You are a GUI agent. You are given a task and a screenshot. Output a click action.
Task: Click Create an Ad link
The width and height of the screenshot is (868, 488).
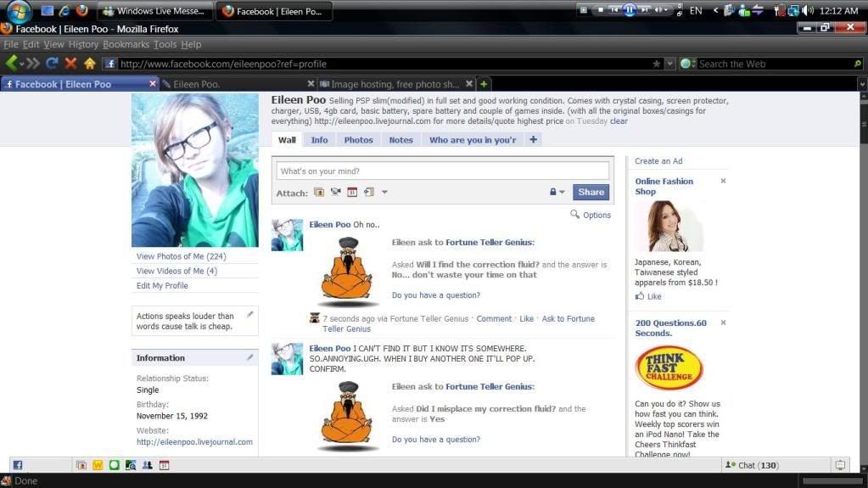pyautogui.click(x=658, y=161)
